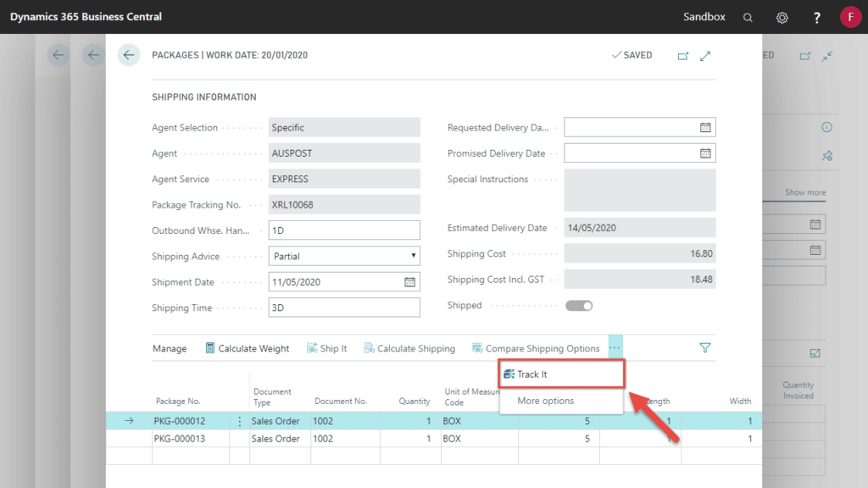Go back using the back arrow
The width and height of the screenshot is (868, 488).
(x=129, y=55)
